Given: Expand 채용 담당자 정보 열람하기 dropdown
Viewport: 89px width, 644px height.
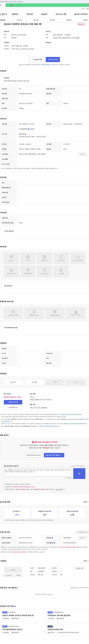Looking at the screenshot, I should point(54,455).
